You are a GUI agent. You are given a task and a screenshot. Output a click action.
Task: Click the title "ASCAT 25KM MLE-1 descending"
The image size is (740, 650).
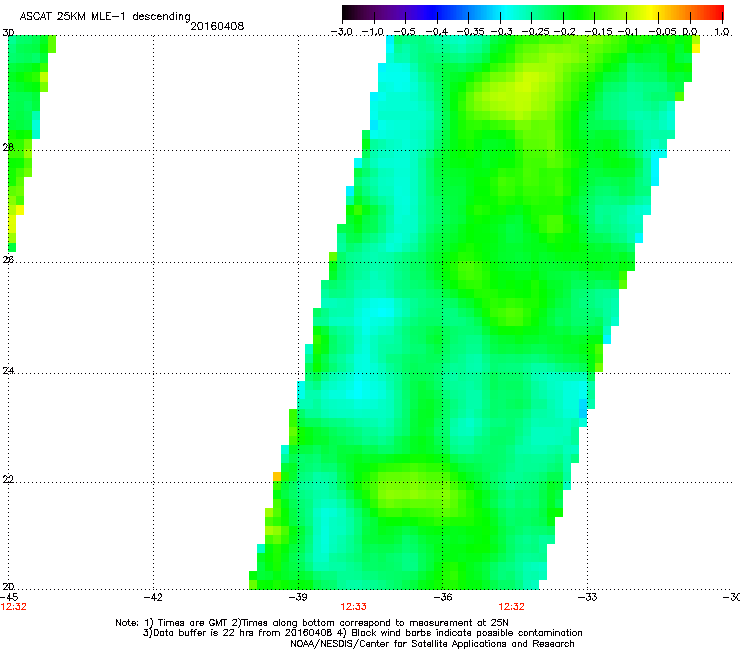[x=105, y=16]
